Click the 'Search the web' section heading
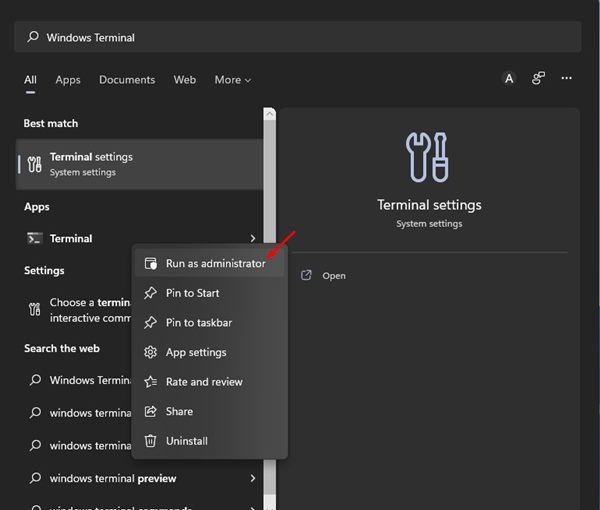The width and height of the screenshot is (600, 510). 62,348
